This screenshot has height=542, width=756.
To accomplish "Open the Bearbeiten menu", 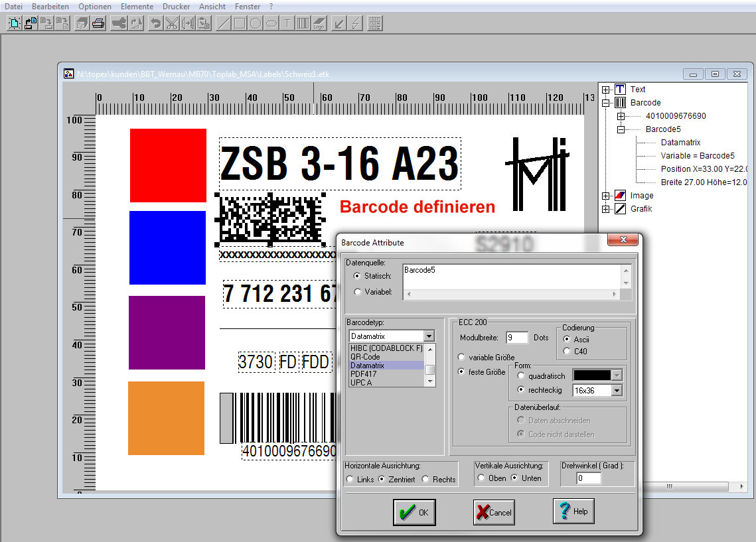I will [x=50, y=6].
